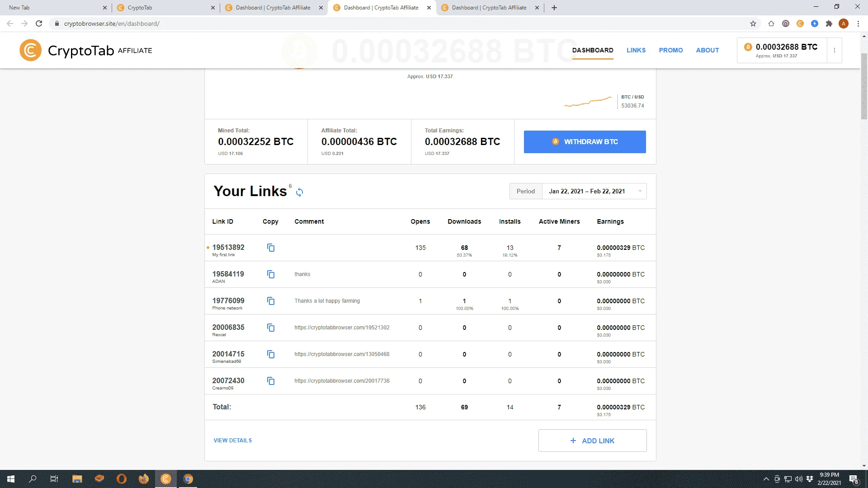Screen dimensions: 868x488
Task: Click the Installs column header
Action: click(x=510, y=221)
